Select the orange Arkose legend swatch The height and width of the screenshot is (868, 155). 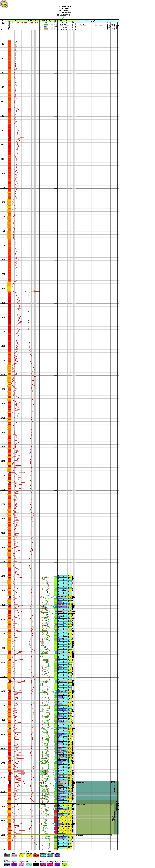pyautogui.click(x=36, y=856)
